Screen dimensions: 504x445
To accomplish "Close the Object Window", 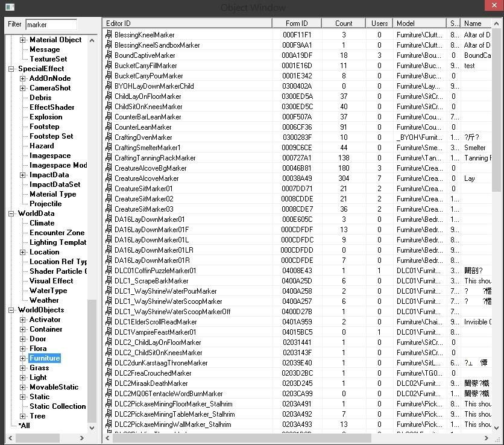I will point(494,5).
